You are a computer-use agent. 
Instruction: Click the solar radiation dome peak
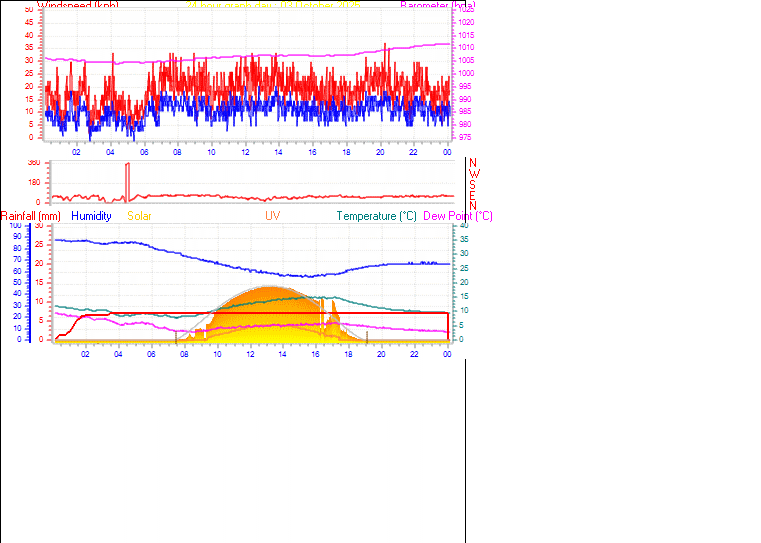(268, 288)
